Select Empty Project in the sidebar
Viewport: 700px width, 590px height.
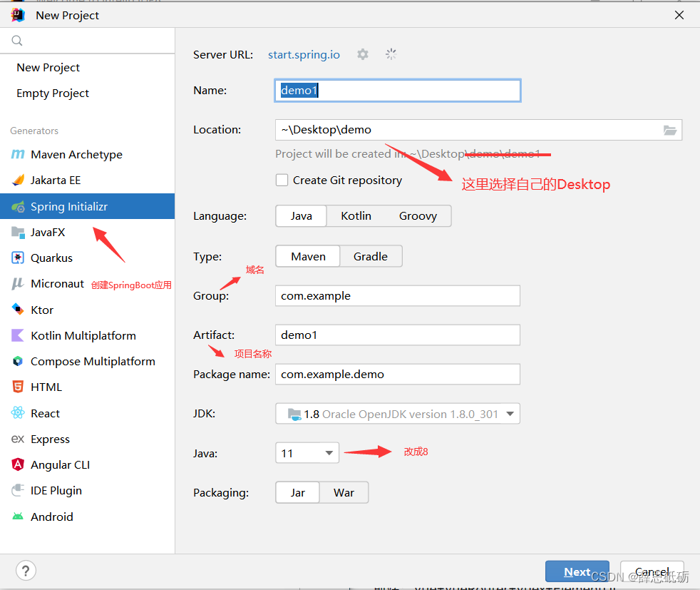(53, 93)
